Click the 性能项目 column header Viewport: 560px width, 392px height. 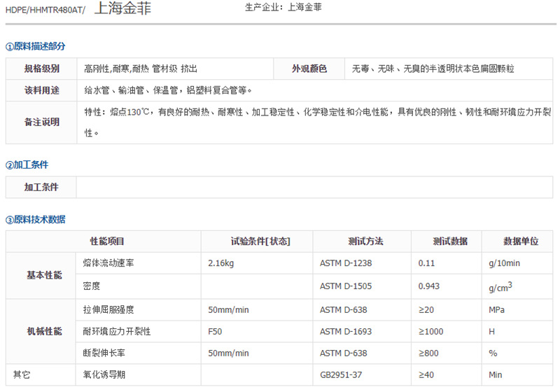[x=104, y=241]
